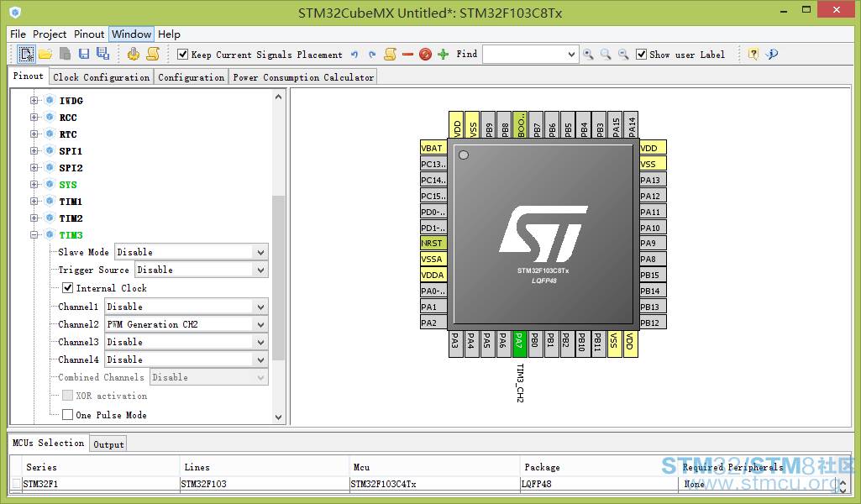The image size is (861, 504).
Task: Open the Channel3 dropdown
Action: pyautogui.click(x=261, y=342)
